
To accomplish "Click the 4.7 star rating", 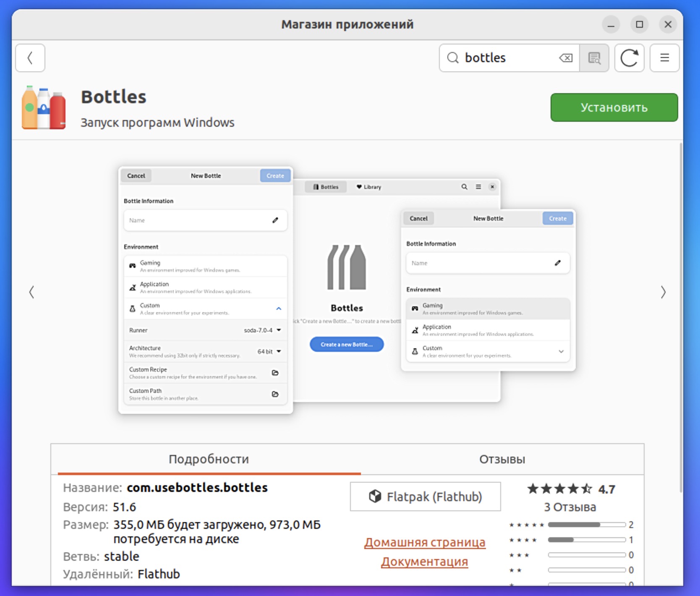I will [x=571, y=489].
